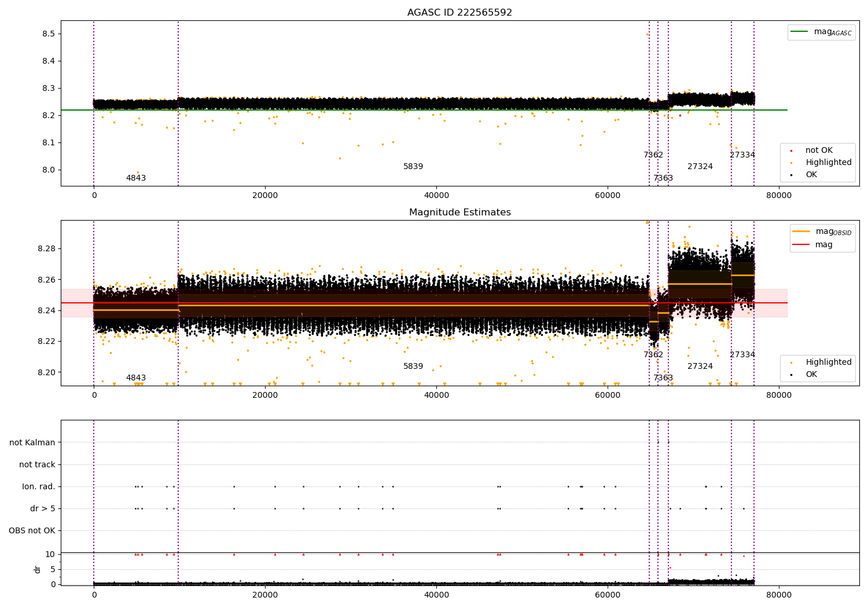
Task: Click the 'OBS not OK' axis label
Action: [x=32, y=531]
